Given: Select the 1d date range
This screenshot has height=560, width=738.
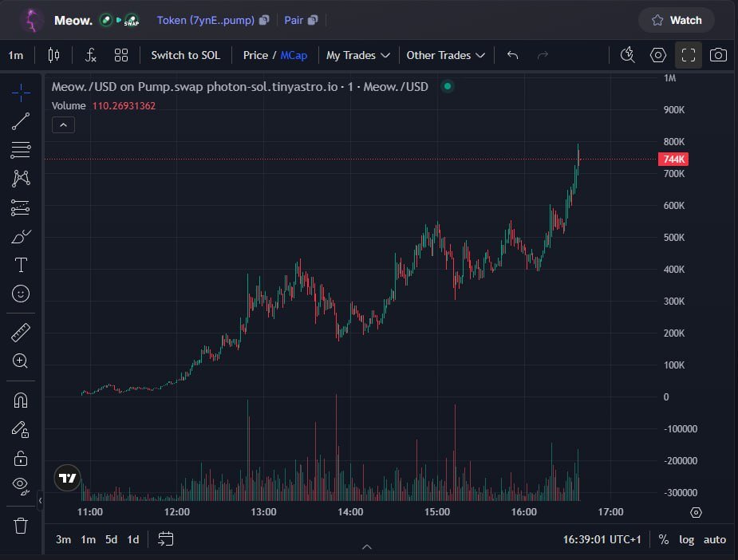Looking at the screenshot, I should click(x=133, y=539).
